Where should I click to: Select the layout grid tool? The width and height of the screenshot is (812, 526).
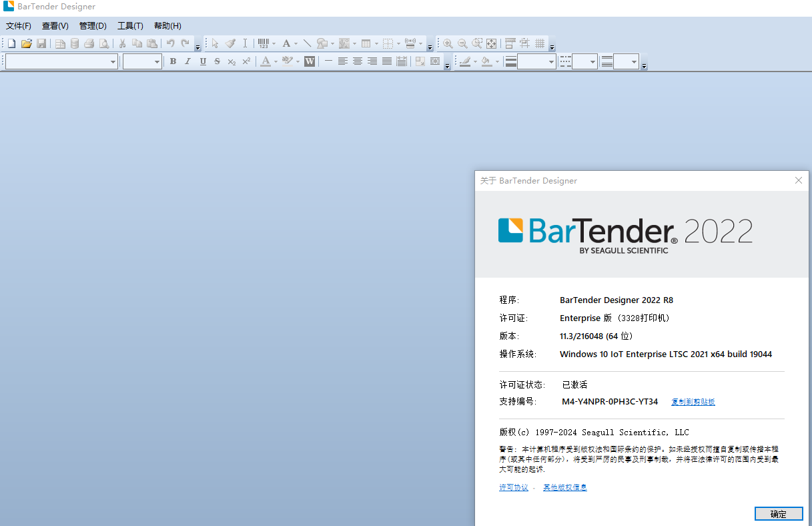coord(388,43)
